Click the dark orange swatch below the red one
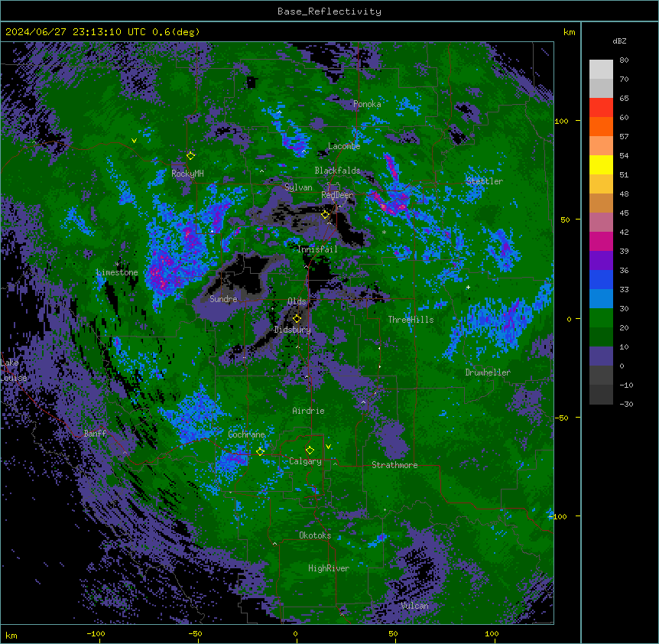Viewport: 659px width, 644px height. (601, 126)
